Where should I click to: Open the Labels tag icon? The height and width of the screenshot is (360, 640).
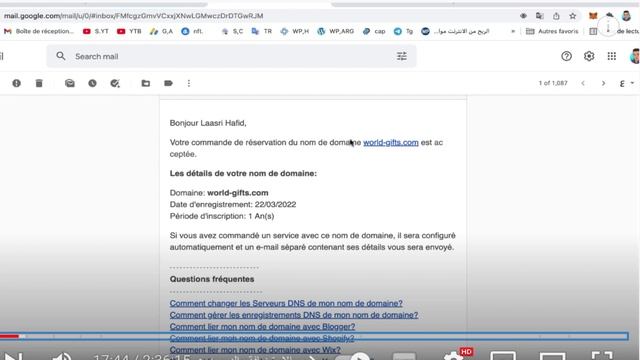[168, 83]
